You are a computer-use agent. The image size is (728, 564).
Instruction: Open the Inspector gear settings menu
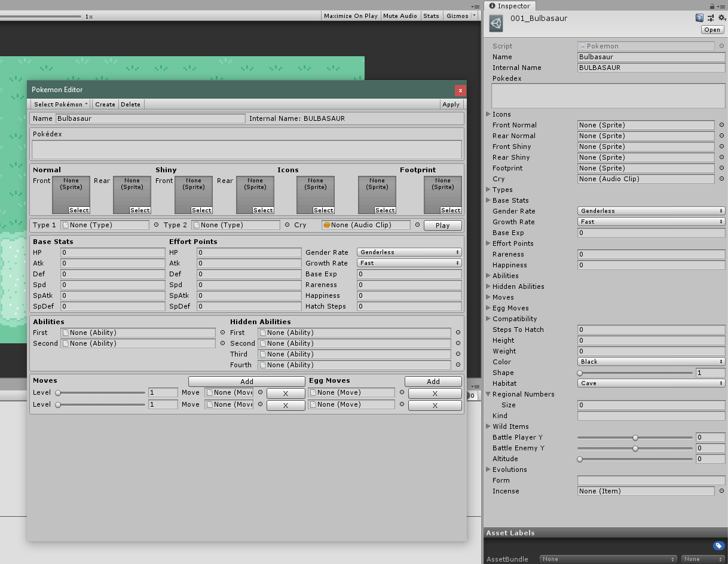(721, 19)
